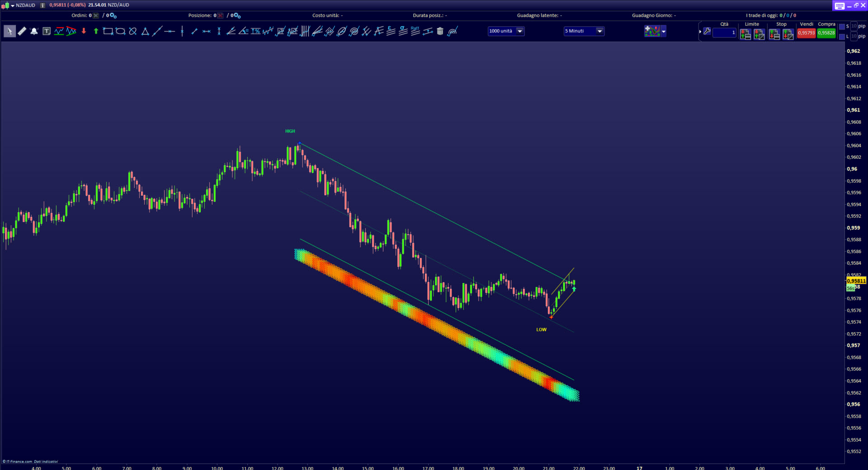Viewport: 868px width, 470px height.
Task: Open trading settings with the wrench icon
Action: pyautogui.click(x=707, y=32)
